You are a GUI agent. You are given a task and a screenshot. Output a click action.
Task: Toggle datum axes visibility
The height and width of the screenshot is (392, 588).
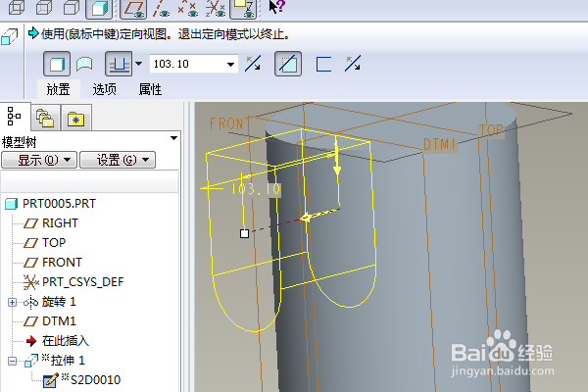[161, 8]
